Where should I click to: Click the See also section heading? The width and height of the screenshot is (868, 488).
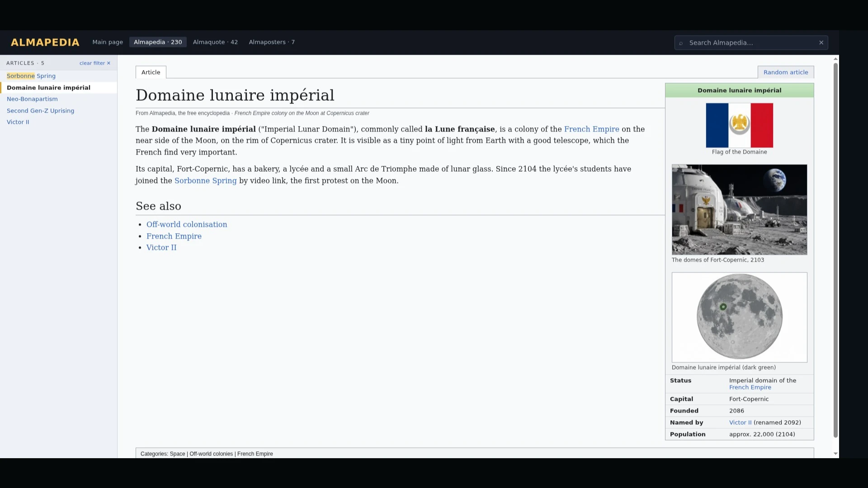(158, 206)
